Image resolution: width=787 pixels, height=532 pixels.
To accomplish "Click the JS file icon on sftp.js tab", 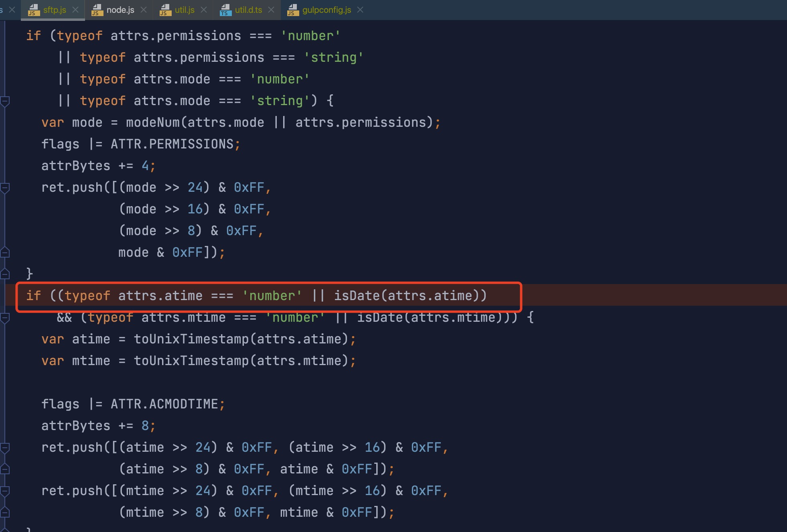I will 34,10.
